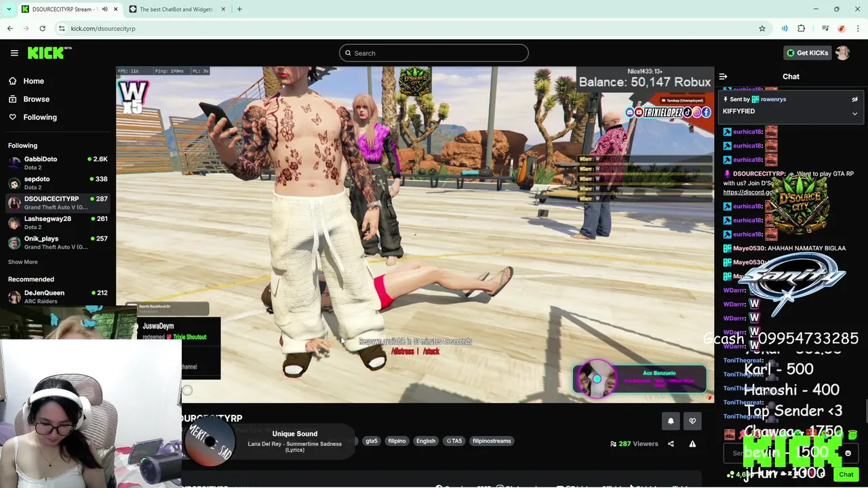Image resolution: width=868 pixels, height=488 pixels.
Task: Open browser profile icon
Action: point(842,28)
